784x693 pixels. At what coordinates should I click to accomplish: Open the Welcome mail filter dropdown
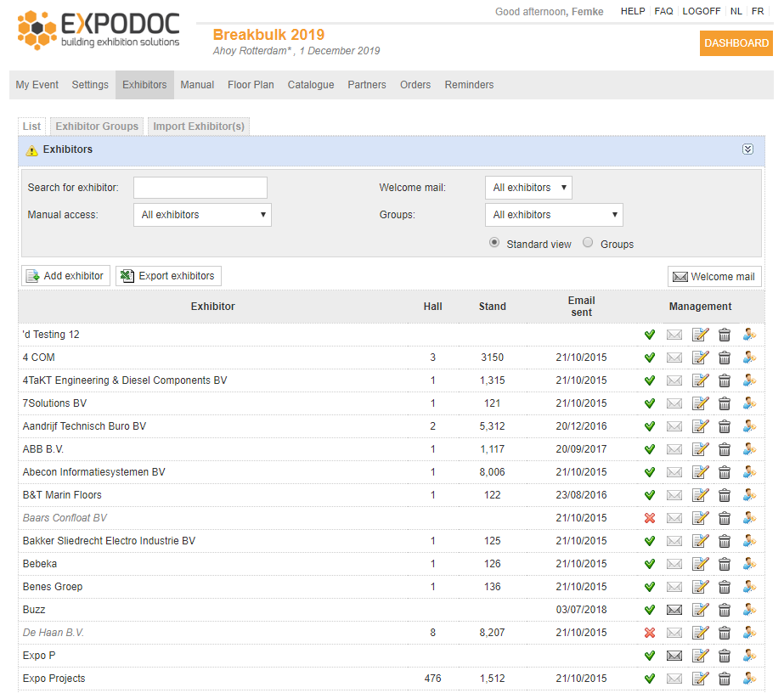(x=528, y=188)
